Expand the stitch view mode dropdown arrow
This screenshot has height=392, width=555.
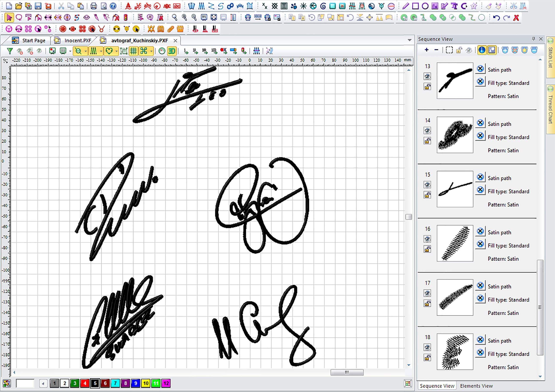coord(101,51)
